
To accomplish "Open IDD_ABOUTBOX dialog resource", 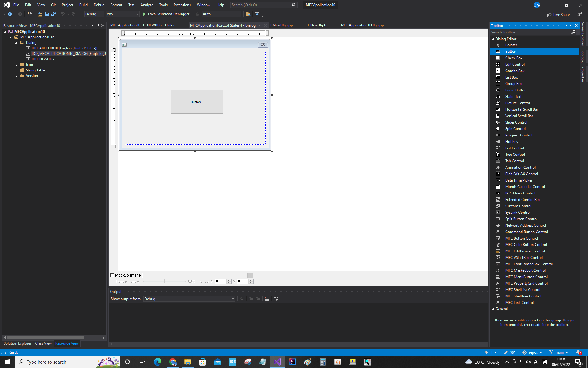I will click(x=64, y=48).
